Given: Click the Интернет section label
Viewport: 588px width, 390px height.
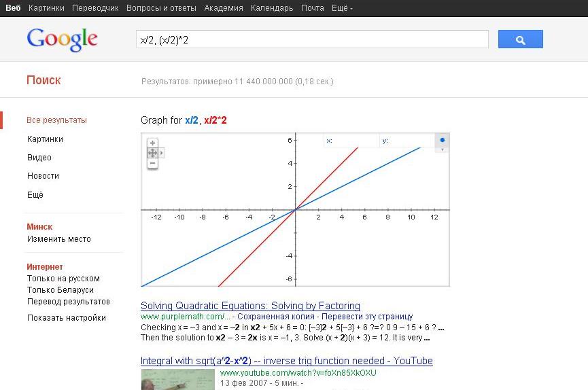Looking at the screenshot, I should point(45,267).
